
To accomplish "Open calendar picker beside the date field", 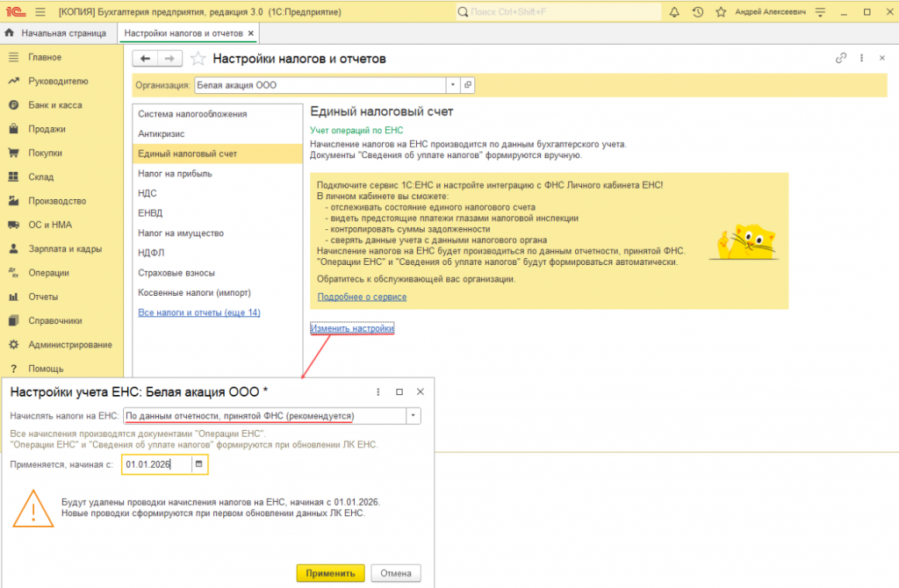I will pyautogui.click(x=199, y=464).
